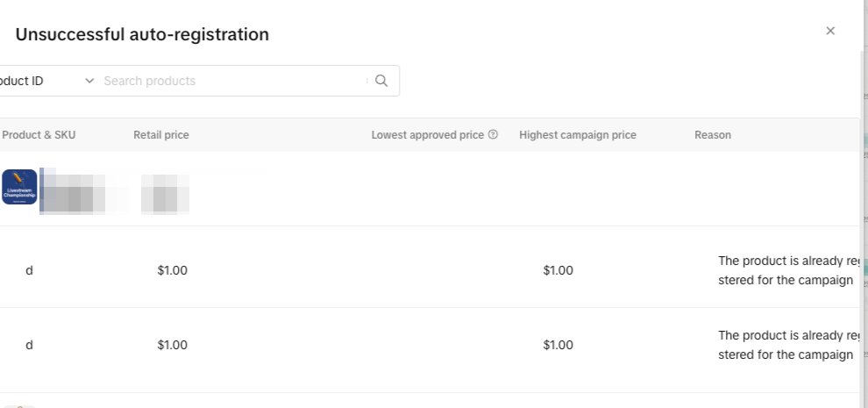Screen dimensions: 868x408
Task: Click the dialog's vertical scrollbar
Action: point(862,219)
